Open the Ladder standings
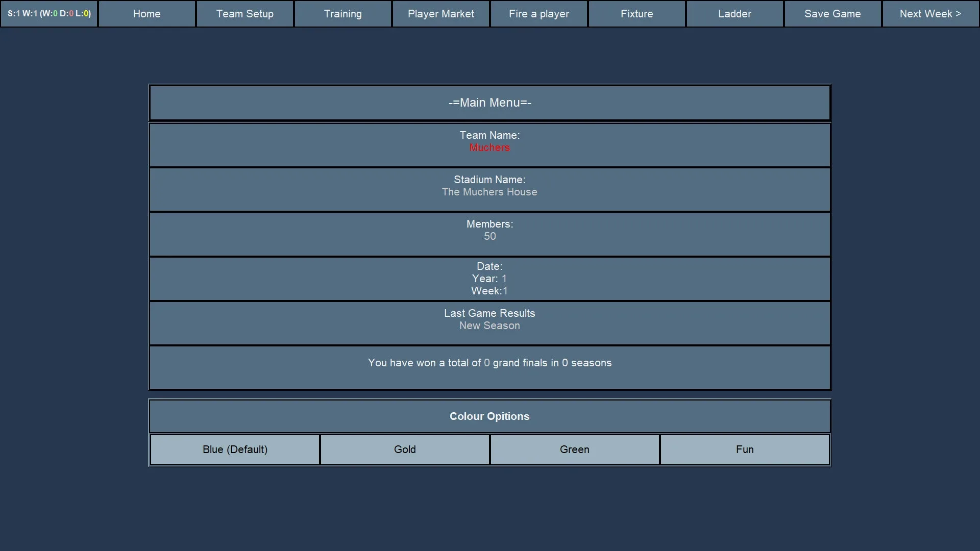Image resolution: width=980 pixels, height=551 pixels. [734, 14]
